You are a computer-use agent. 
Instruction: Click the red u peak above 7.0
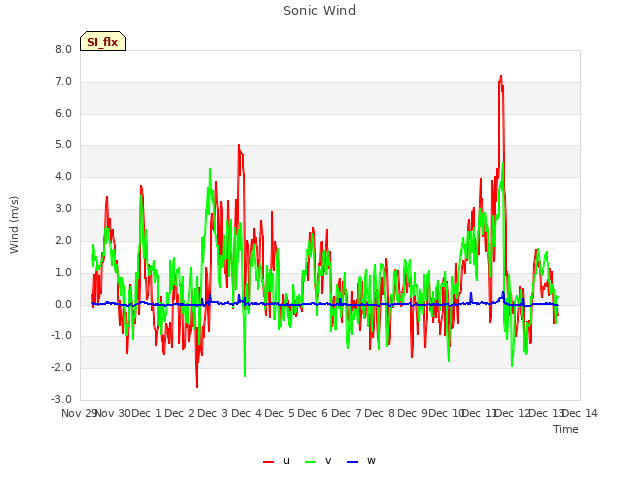pos(501,77)
